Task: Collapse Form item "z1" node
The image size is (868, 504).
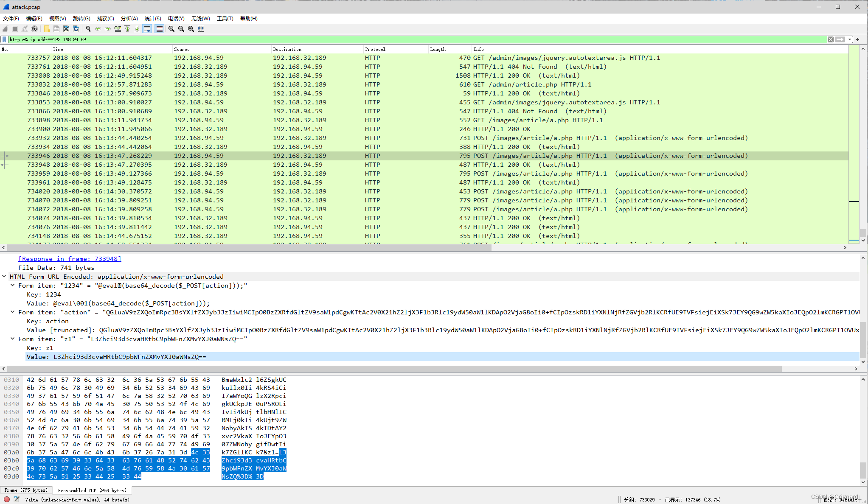Action: pyautogui.click(x=13, y=339)
